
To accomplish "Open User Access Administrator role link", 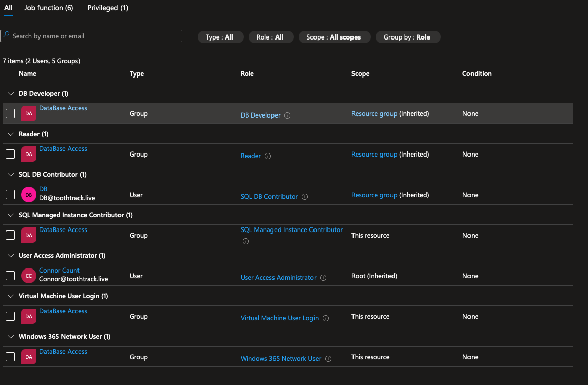I will (x=278, y=277).
